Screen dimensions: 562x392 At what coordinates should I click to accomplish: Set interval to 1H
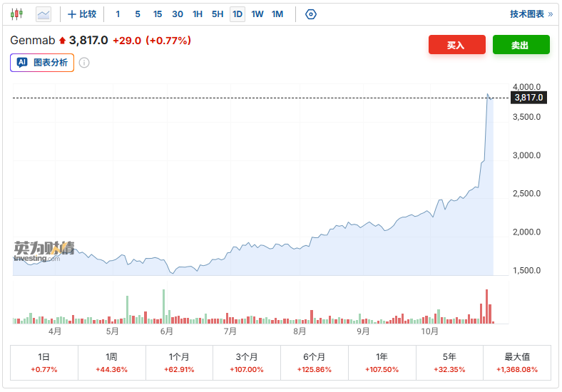click(198, 14)
